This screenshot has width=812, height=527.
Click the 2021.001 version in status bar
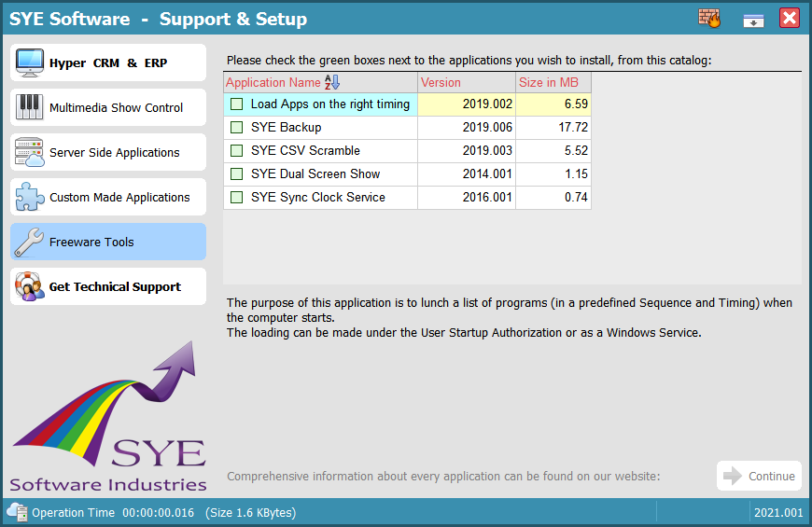778,512
